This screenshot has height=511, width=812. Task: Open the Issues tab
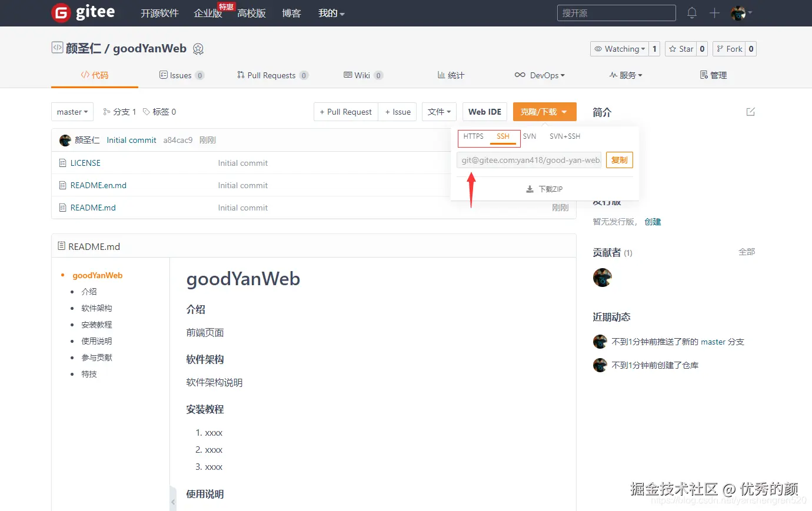coord(182,75)
